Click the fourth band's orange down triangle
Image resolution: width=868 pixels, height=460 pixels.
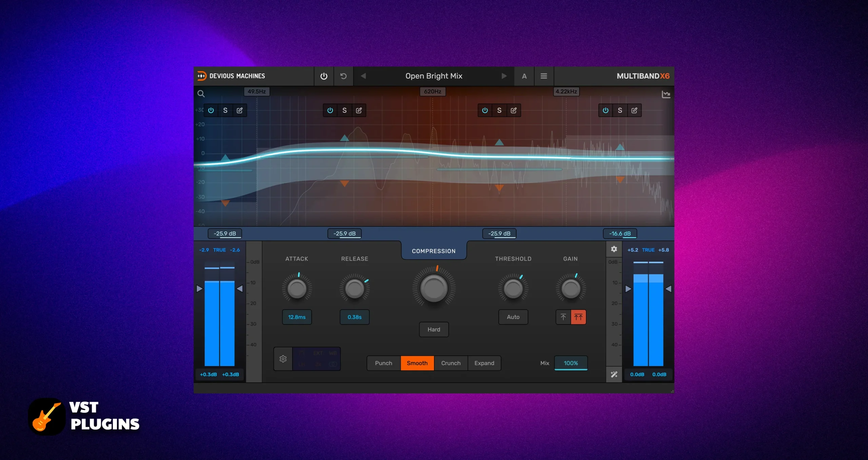(620, 180)
